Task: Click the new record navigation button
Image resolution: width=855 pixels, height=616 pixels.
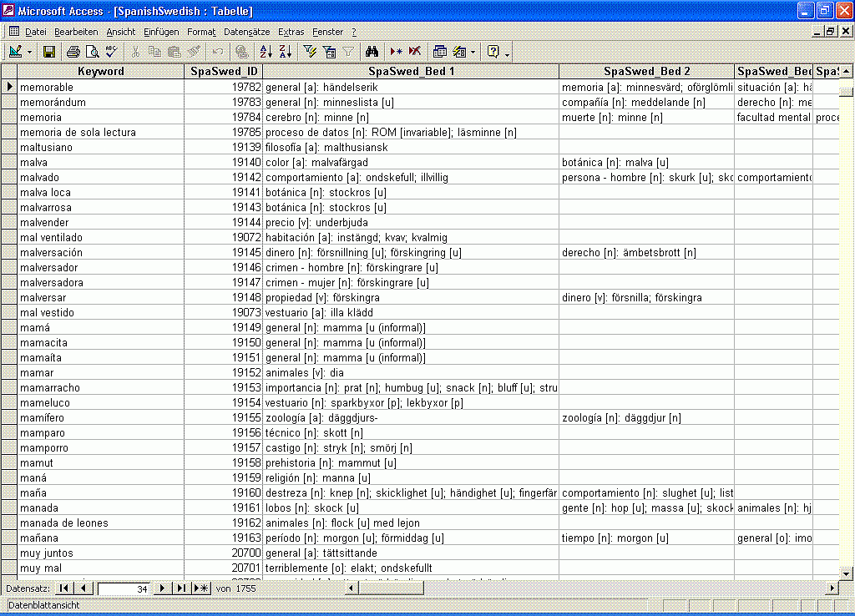Action: [201, 588]
